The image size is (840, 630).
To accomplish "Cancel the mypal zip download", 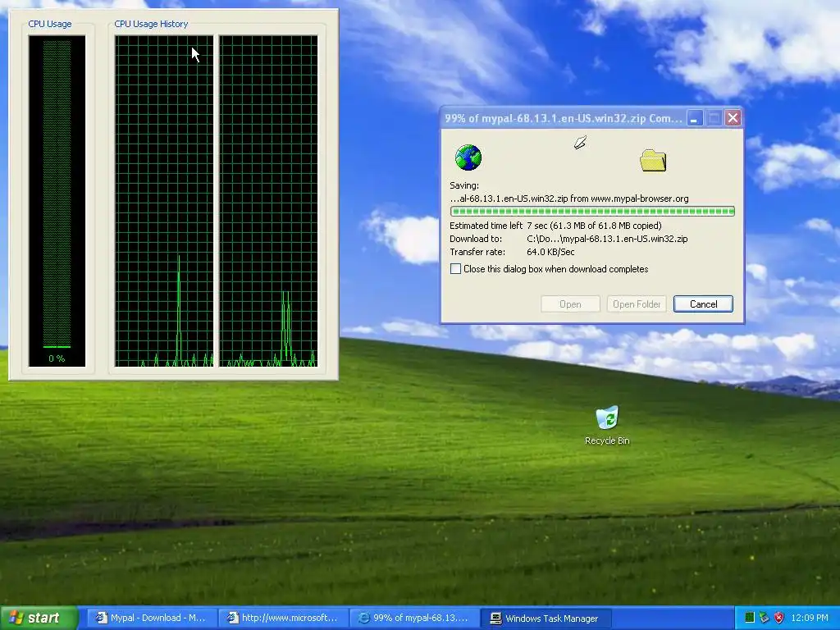I will [703, 304].
